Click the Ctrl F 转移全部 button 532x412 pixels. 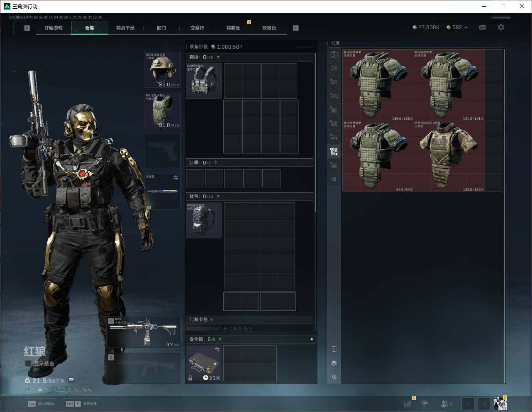(x=81, y=404)
